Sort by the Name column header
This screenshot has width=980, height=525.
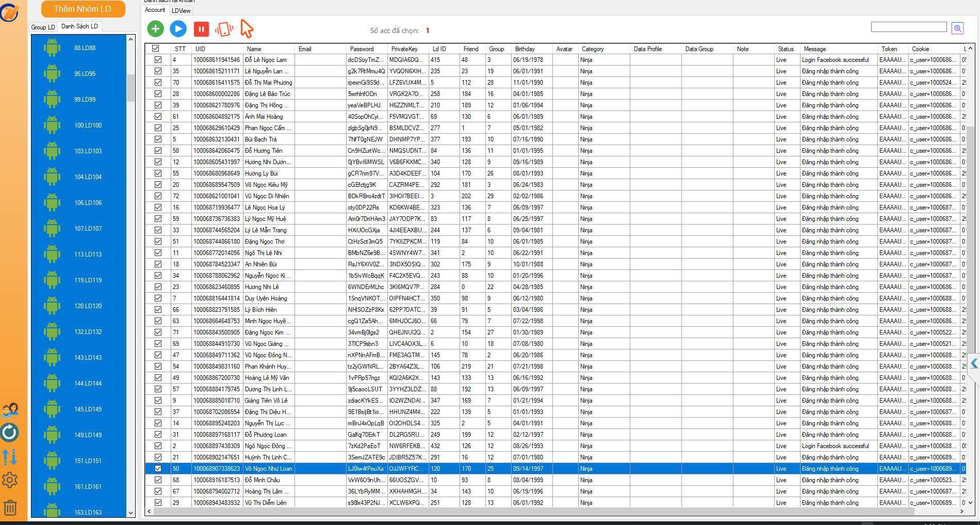pos(269,49)
